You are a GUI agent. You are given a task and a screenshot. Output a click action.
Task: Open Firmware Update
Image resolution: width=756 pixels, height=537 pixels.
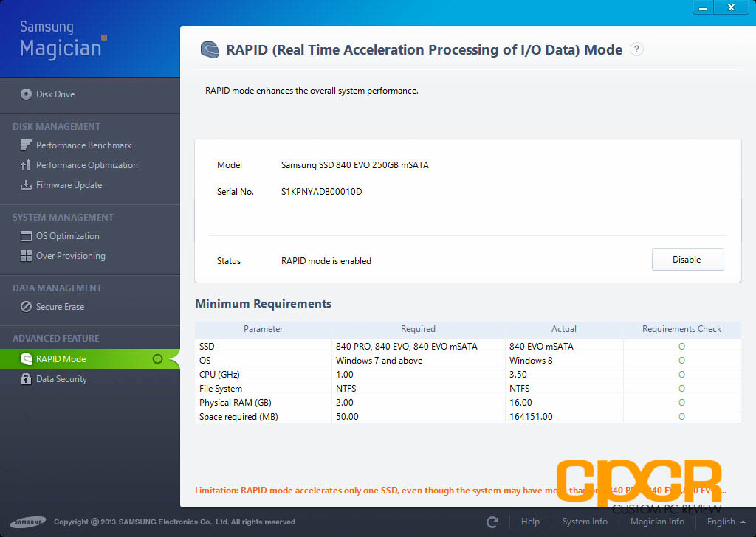tap(69, 185)
